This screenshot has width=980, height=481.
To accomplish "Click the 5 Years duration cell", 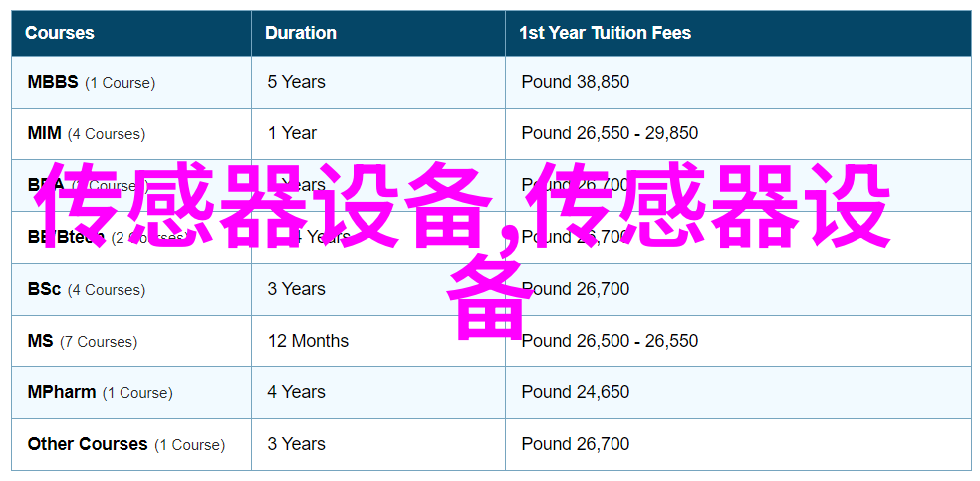I will [x=296, y=82].
